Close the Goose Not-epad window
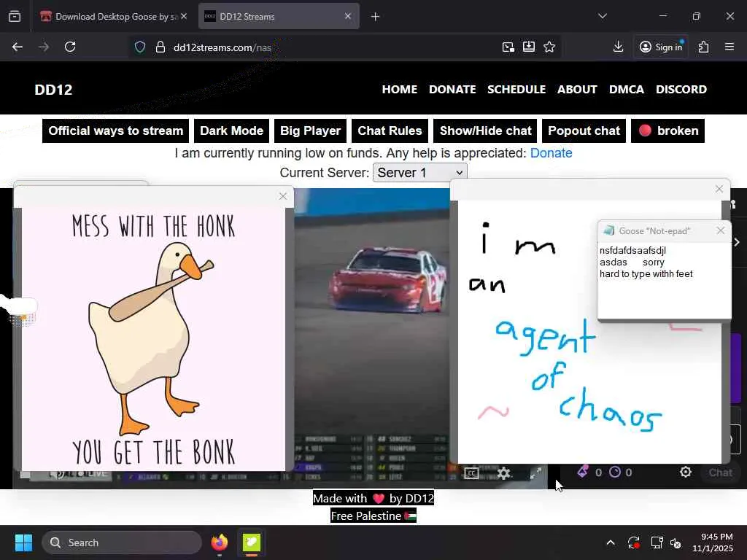747x560 pixels. 720,230
